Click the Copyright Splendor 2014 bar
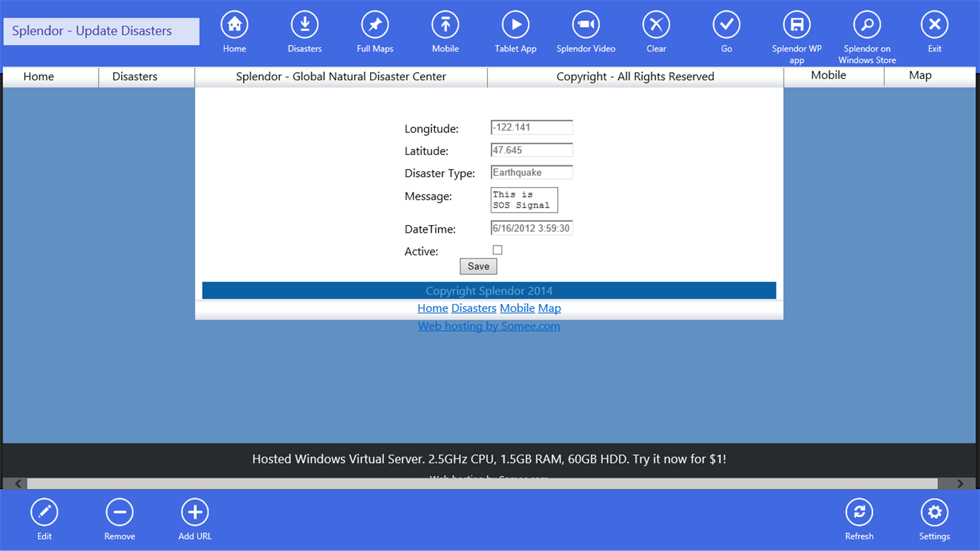The image size is (980, 551). point(489,290)
